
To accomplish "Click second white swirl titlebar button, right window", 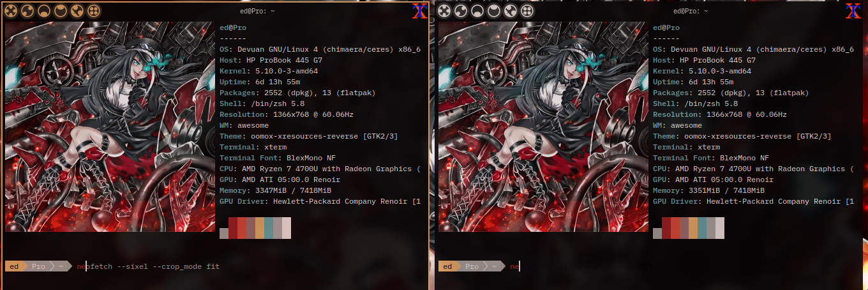I will click(x=461, y=11).
